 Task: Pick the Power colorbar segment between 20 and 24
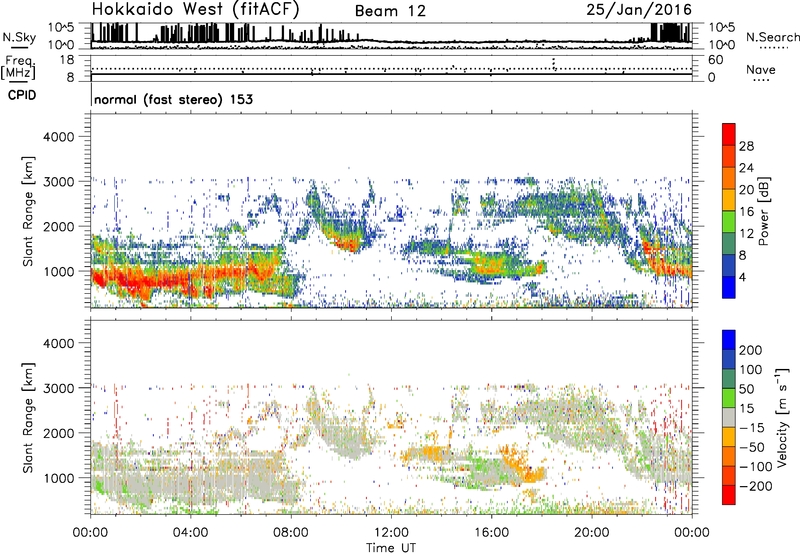(x=729, y=179)
